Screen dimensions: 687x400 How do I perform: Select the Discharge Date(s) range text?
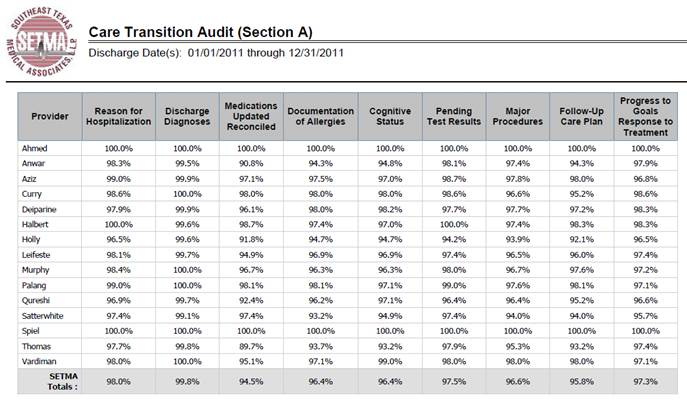tap(216, 53)
